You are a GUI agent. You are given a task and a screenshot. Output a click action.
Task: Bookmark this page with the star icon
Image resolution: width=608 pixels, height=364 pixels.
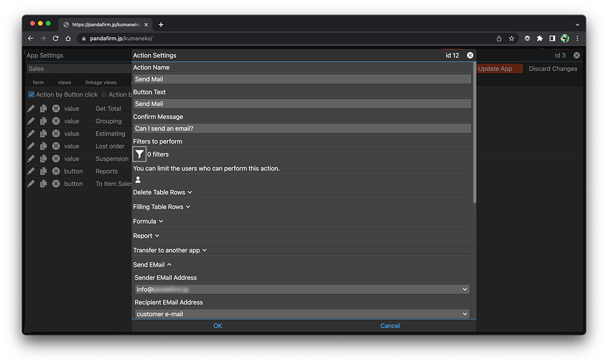tap(511, 38)
